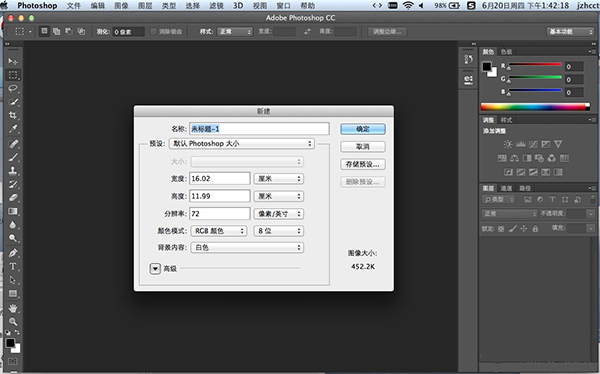Click foreground color swatch in Color panel
The image size is (600, 374).
487,67
